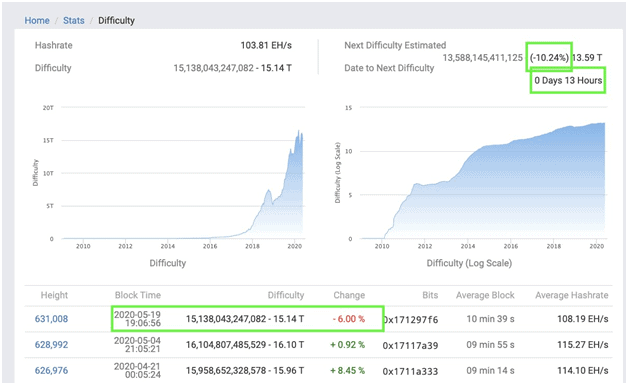Click the -10.24% estimated change value

(549, 58)
